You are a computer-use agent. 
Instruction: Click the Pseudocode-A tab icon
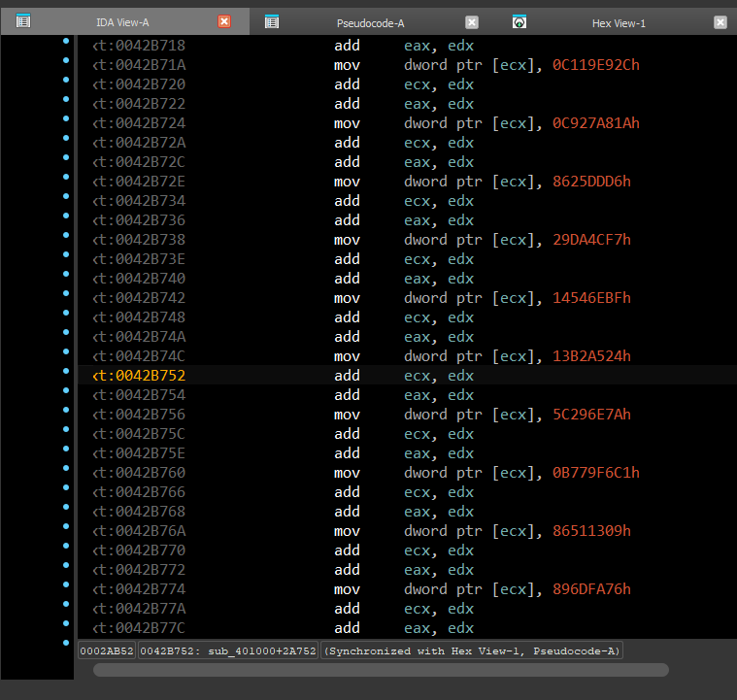tap(272, 21)
